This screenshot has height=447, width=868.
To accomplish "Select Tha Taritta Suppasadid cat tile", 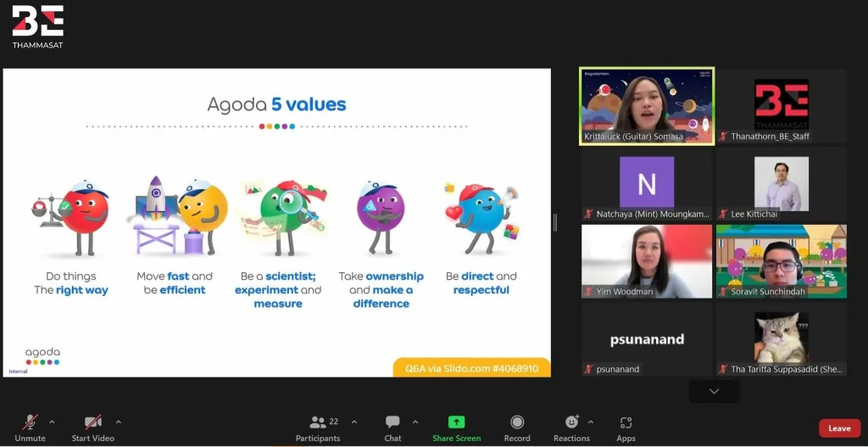I will (x=782, y=339).
